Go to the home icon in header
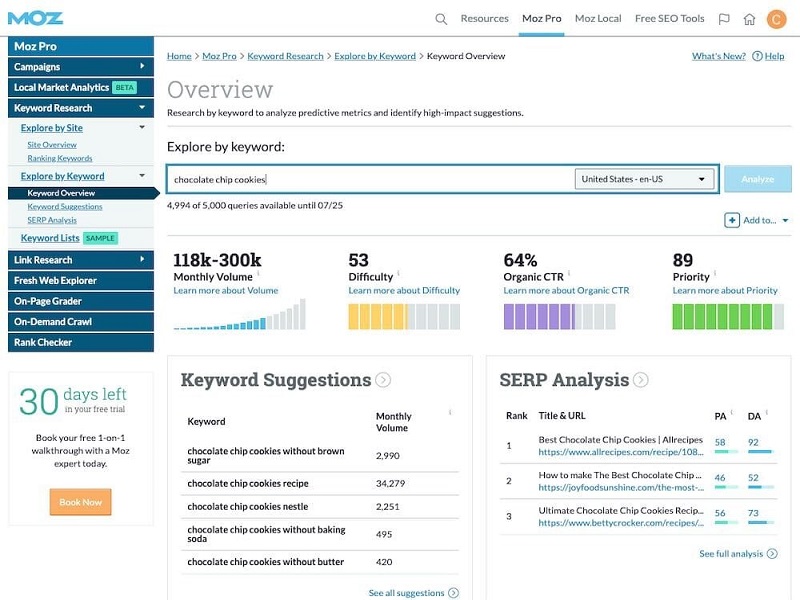This screenshot has height=600, width=800. pos(749,19)
